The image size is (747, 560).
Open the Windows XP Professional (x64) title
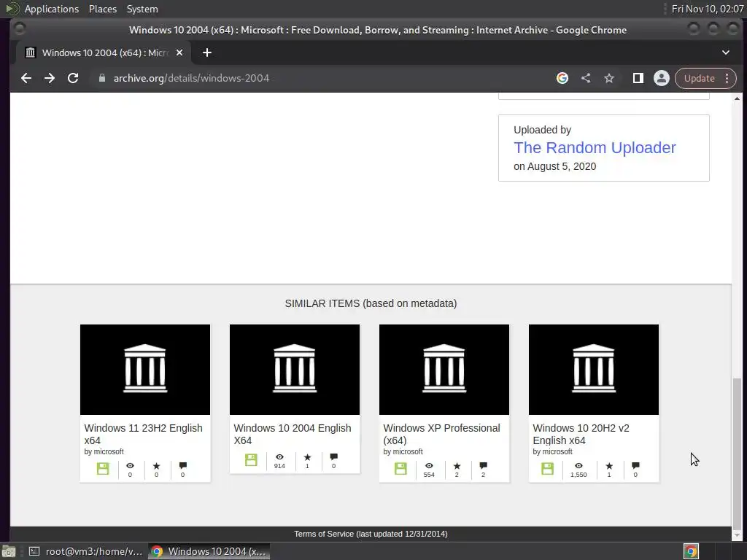coord(441,434)
